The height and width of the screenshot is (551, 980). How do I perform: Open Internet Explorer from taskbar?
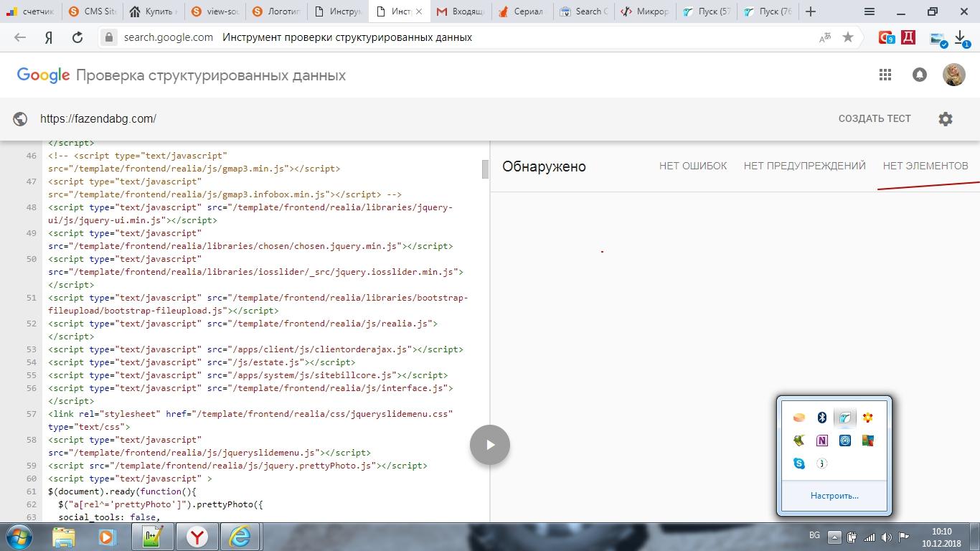point(240,537)
